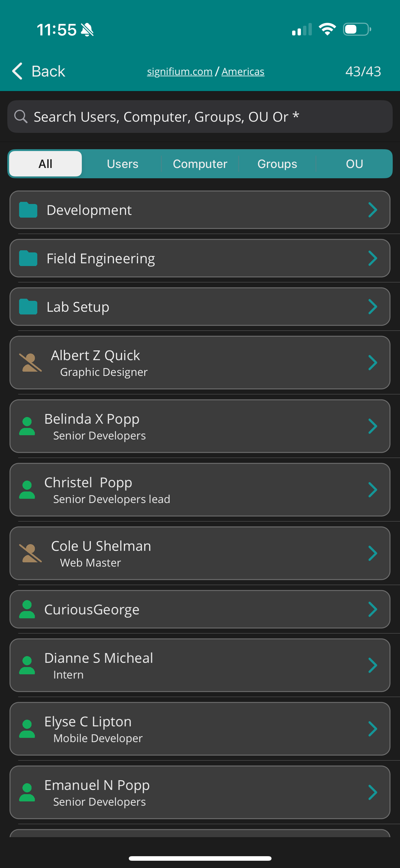400x868 pixels.
Task: Switch to the Computer filter tab
Action: pyautogui.click(x=200, y=164)
